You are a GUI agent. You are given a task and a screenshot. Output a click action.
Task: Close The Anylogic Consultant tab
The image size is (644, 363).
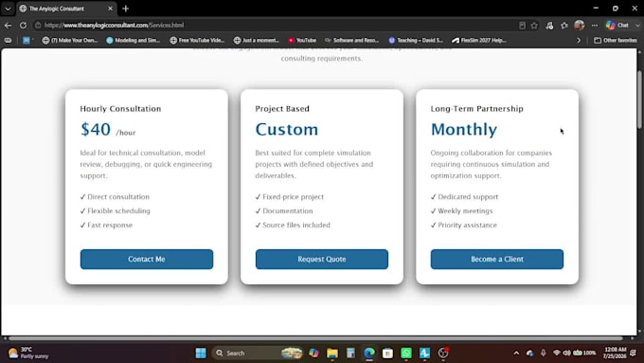pos(110,9)
